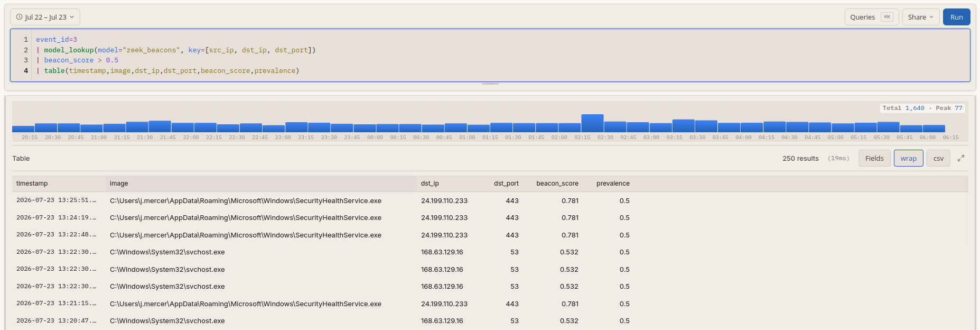Click line 2 model_lookup in query editor
980x330 pixels.
(x=175, y=50)
